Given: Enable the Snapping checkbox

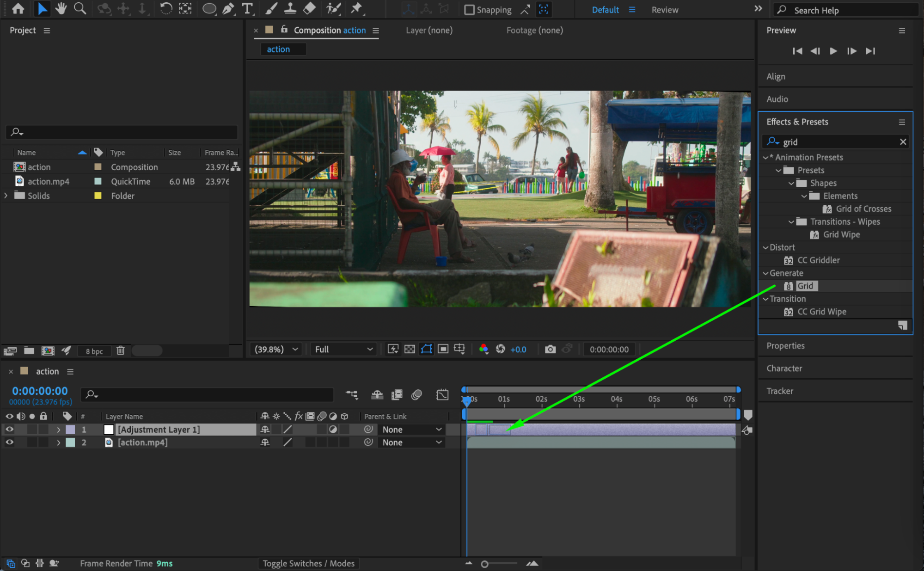Looking at the screenshot, I should click(469, 10).
